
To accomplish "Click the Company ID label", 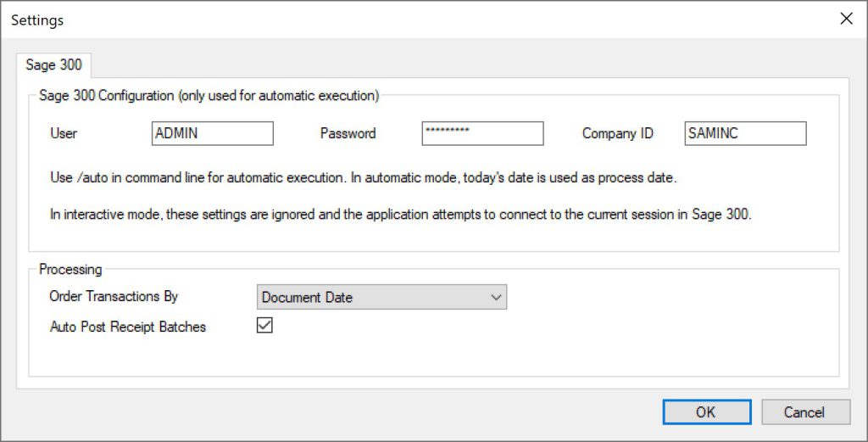I will (x=618, y=133).
